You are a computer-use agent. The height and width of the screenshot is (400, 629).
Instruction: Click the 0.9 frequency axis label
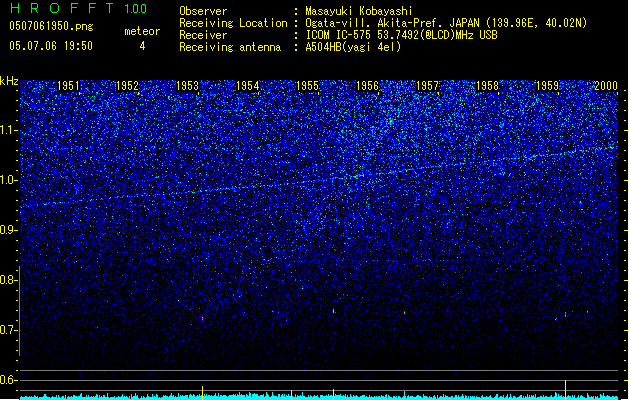point(8,230)
